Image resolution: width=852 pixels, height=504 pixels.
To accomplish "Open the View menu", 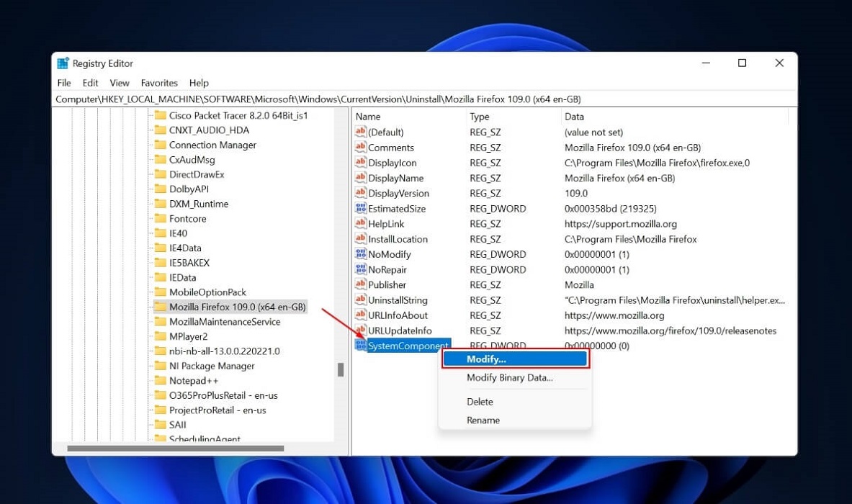I will click(119, 83).
